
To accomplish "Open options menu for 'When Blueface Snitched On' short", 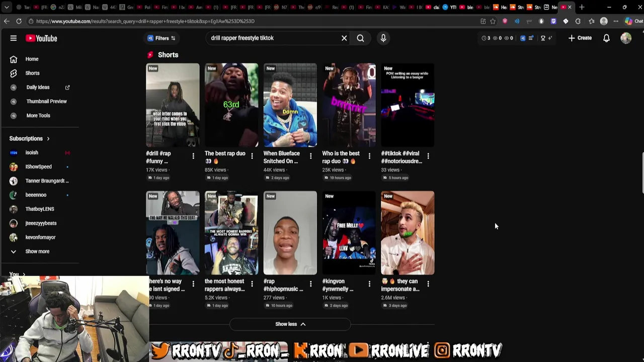I will (310, 156).
